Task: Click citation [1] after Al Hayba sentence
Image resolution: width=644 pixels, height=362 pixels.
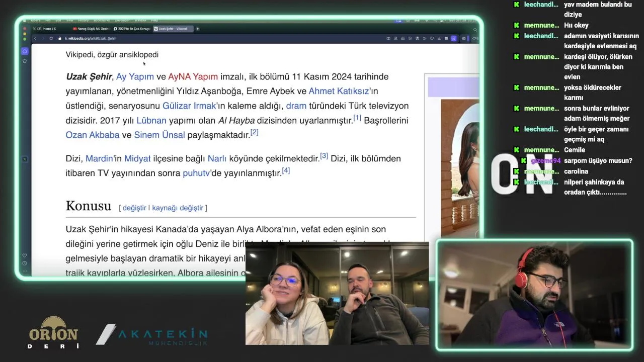Action: (357, 118)
